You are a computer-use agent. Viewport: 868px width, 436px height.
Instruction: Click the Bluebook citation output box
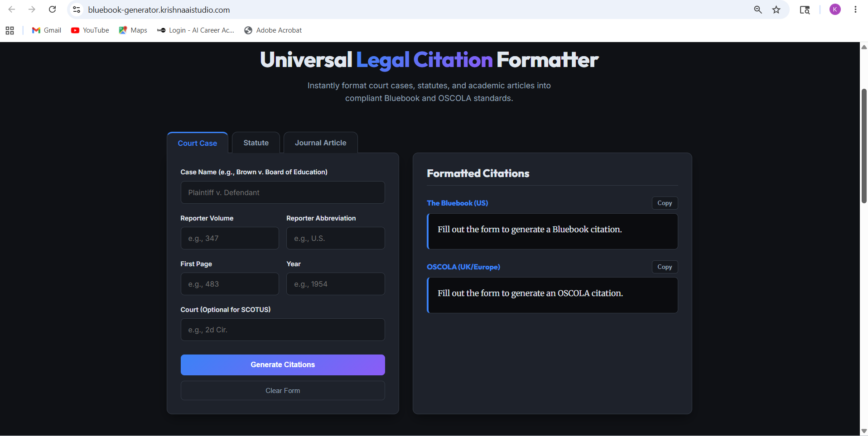552,231
